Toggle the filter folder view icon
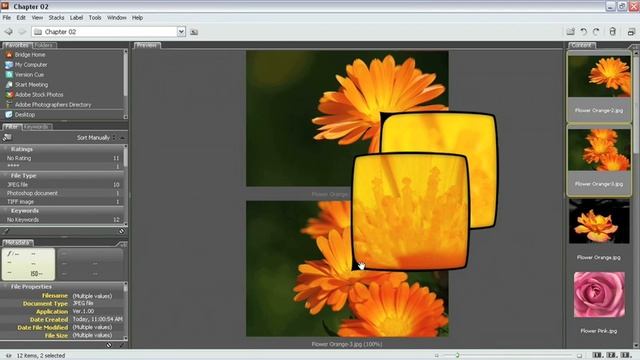 point(7,138)
